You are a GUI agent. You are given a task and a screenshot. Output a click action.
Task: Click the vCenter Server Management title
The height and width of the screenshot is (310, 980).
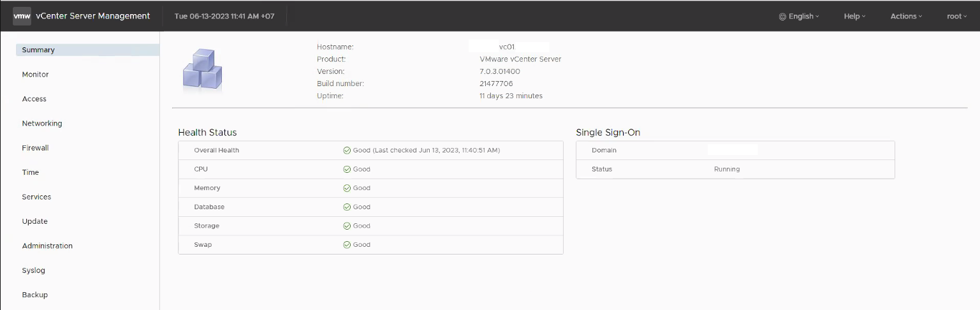click(93, 16)
